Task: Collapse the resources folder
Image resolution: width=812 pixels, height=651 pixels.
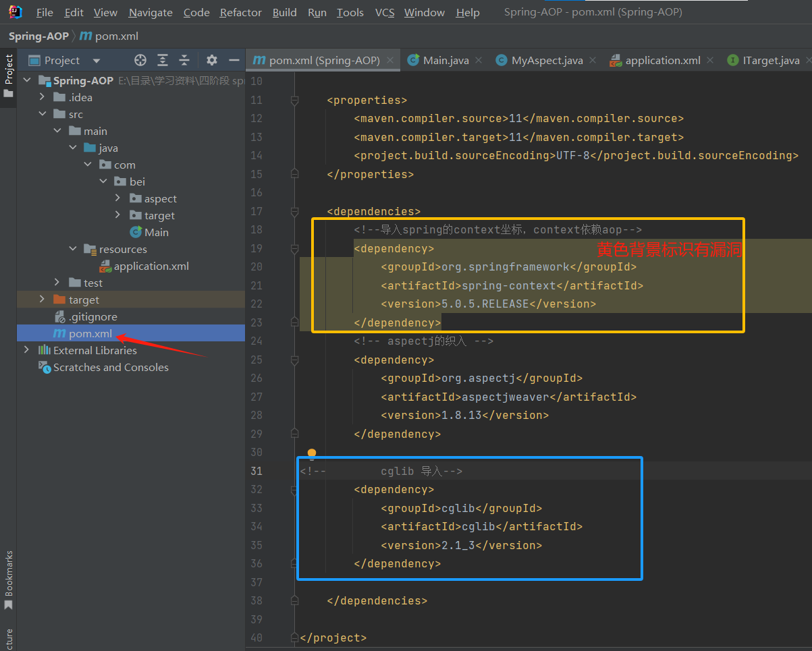Action: coord(73,249)
